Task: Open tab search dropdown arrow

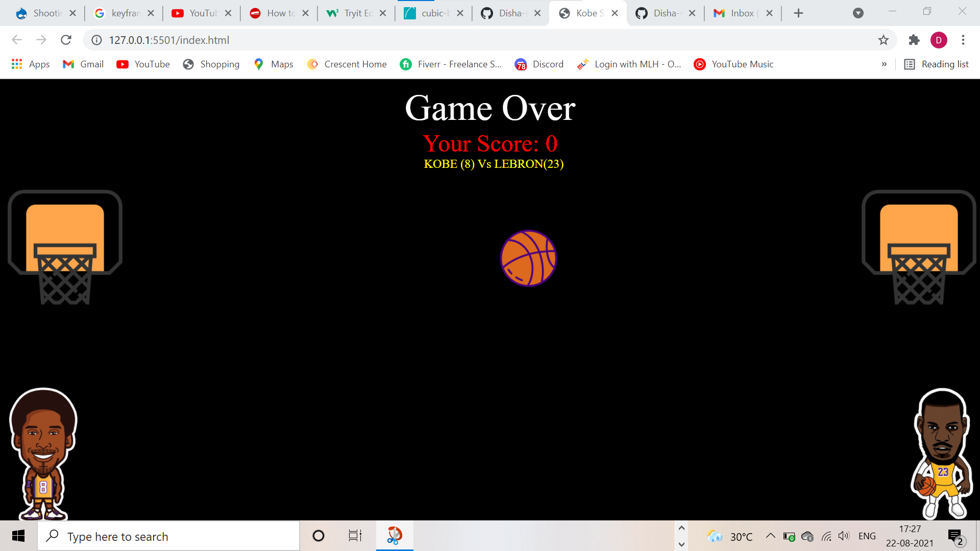Action: coord(858,13)
